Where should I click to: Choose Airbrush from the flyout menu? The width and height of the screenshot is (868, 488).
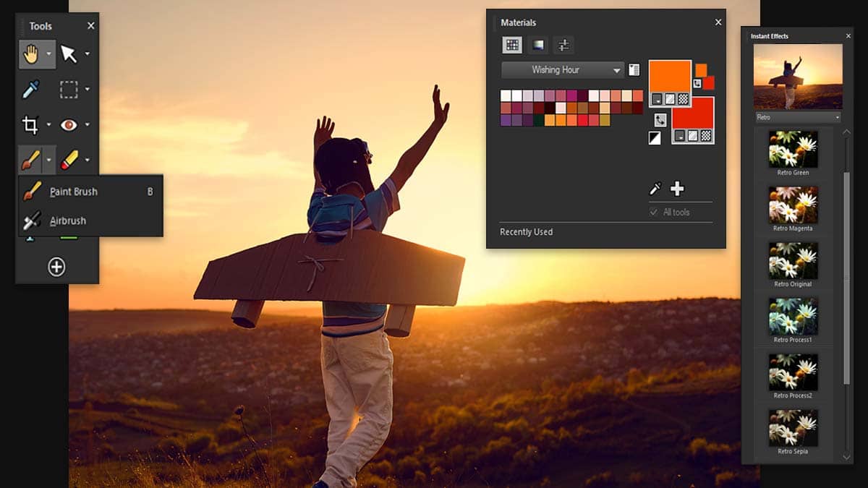coord(67,221)
